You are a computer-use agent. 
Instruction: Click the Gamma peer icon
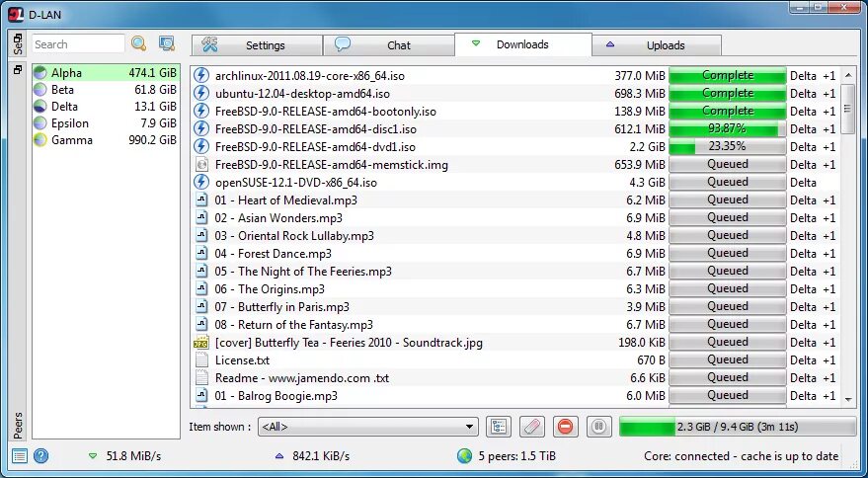pyautogui.click(x=39, y=140)
